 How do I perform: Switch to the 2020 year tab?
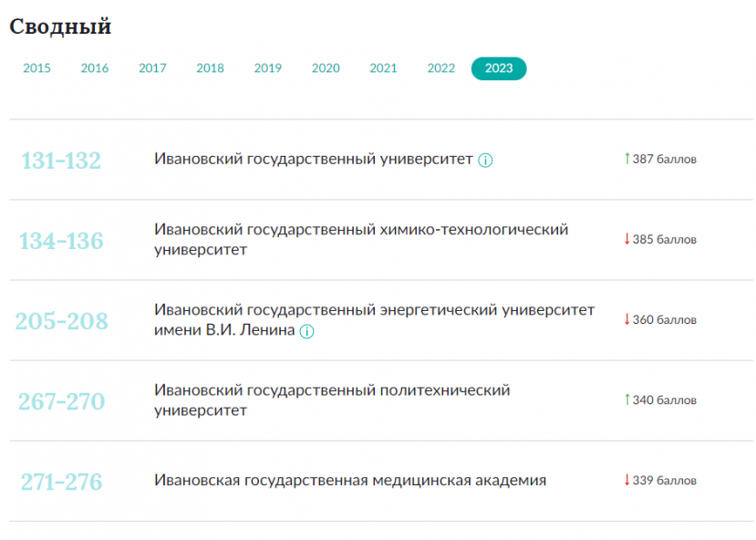pyautogui.click(x=326, y=67)
